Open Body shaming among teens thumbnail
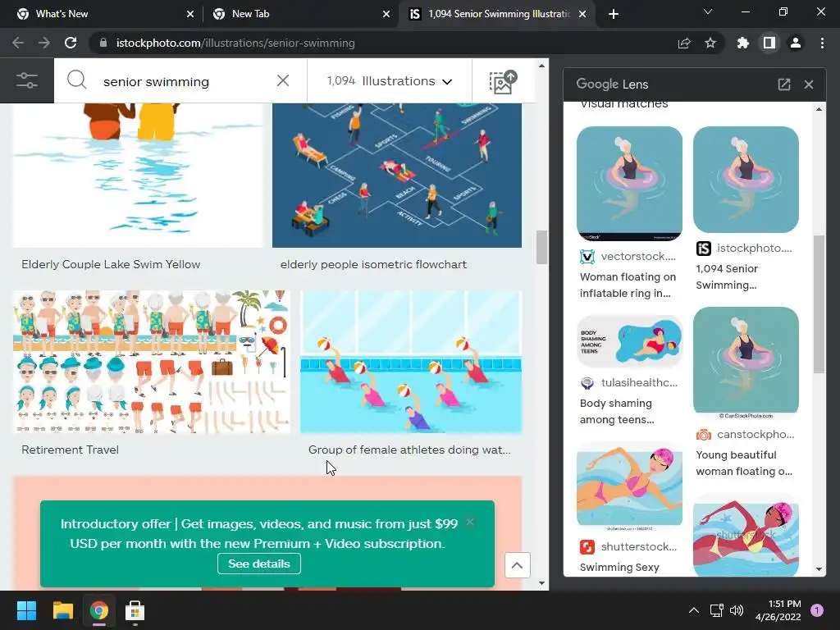 [x=629, y=341]
